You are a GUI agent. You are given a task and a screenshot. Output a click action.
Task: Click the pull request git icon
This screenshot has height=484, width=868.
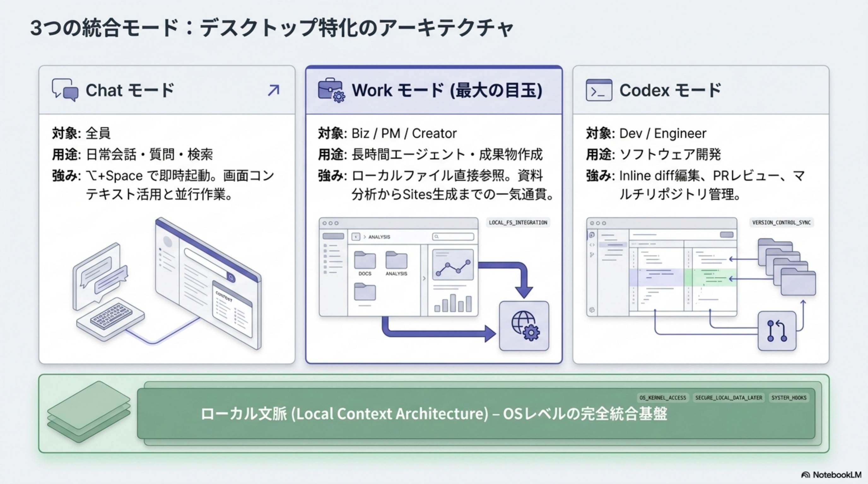pos(777,331)
